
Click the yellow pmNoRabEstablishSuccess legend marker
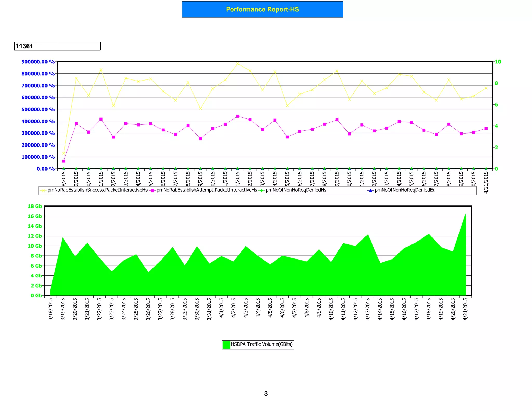[43, 190]
